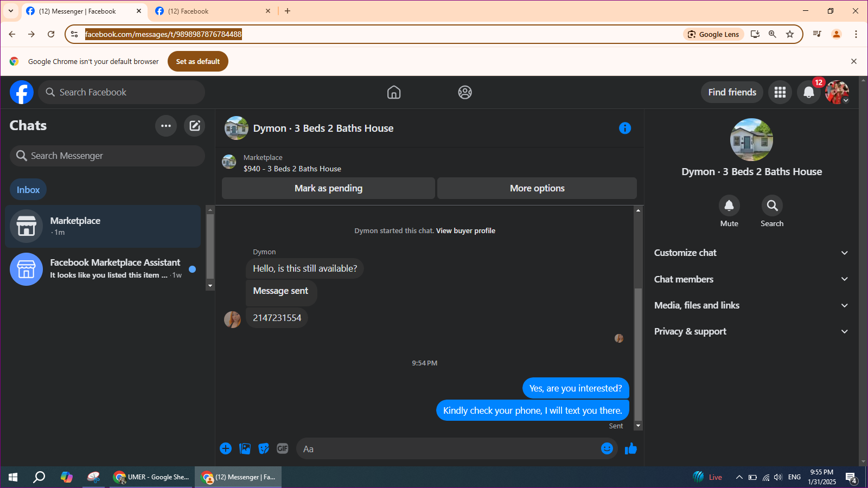Search within the conversation
The width and height of the screenshot is (868, 488).
click(x=772, y=206)
